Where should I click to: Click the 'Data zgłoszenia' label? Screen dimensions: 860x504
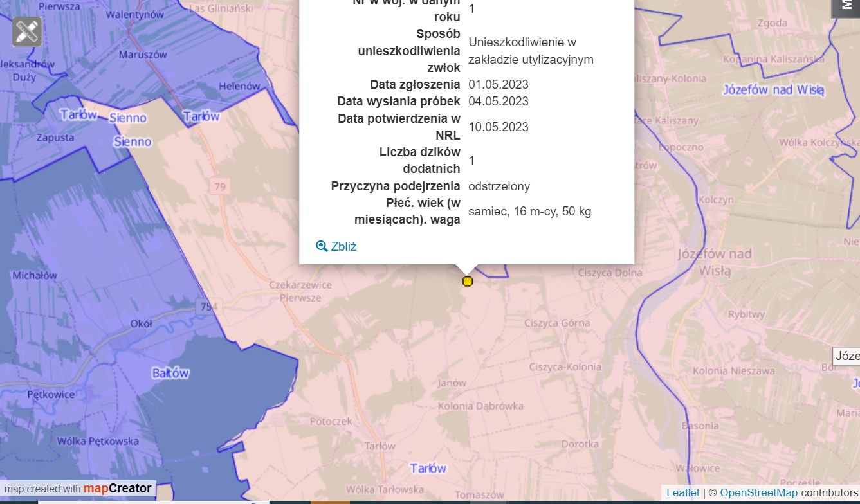pos(415,84)
